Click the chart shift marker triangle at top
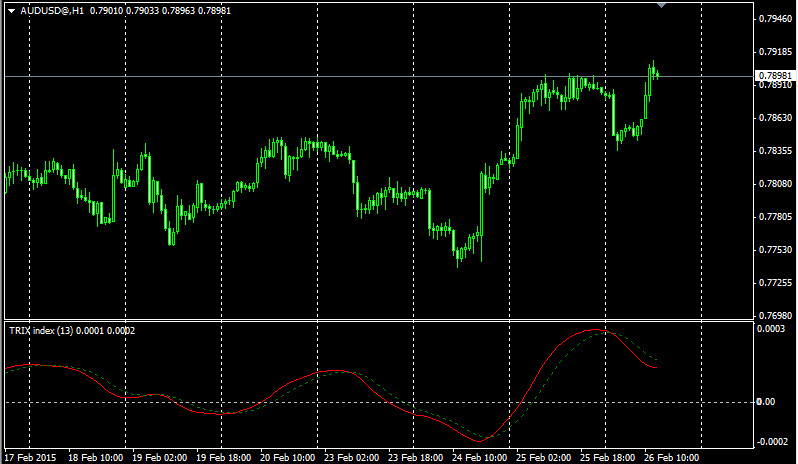 661,5
